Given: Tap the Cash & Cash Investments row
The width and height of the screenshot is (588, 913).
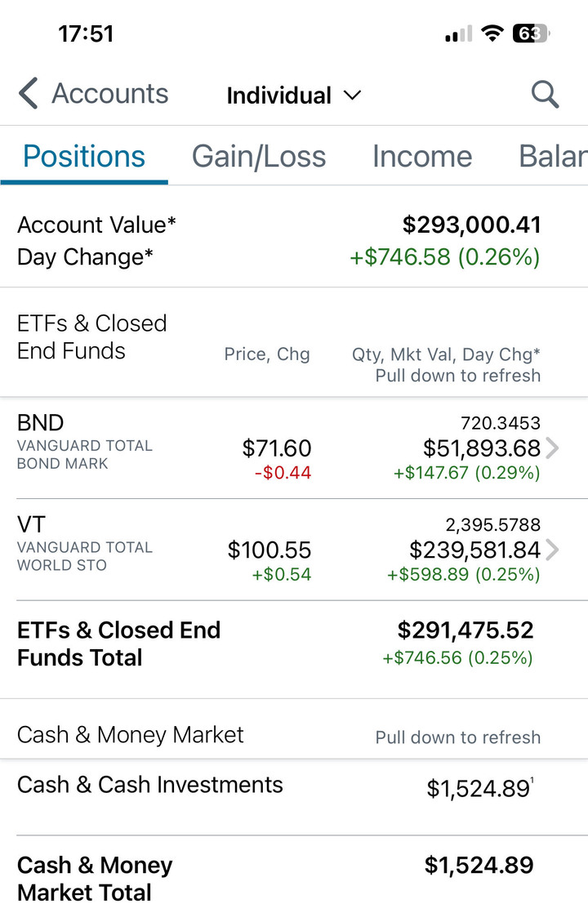Looking at the screenshot, I should coord(294,786).
